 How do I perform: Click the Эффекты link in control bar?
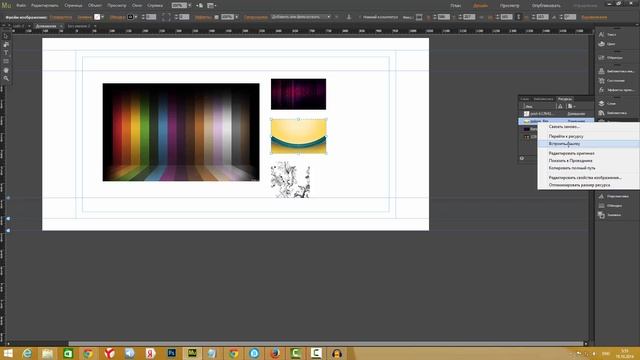click(x=203, y=17)
